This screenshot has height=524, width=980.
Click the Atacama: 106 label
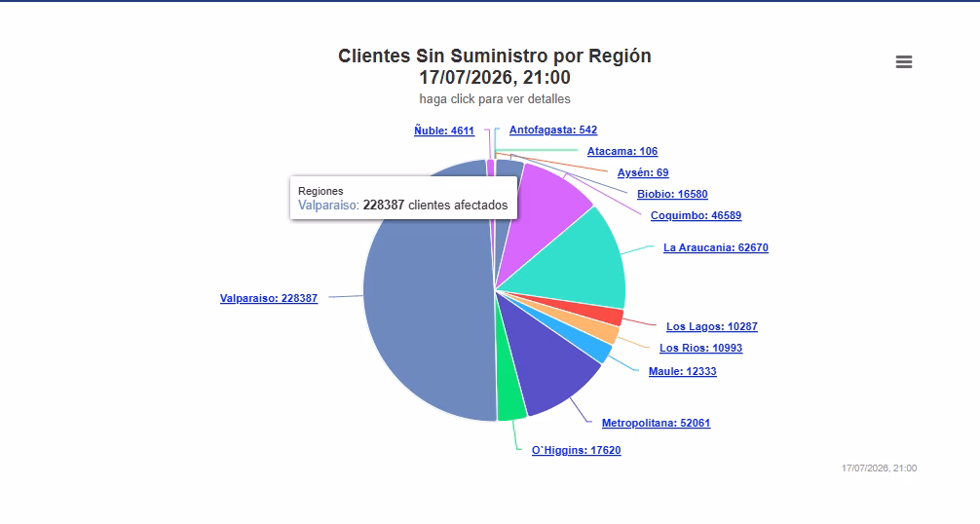[622, 151]
